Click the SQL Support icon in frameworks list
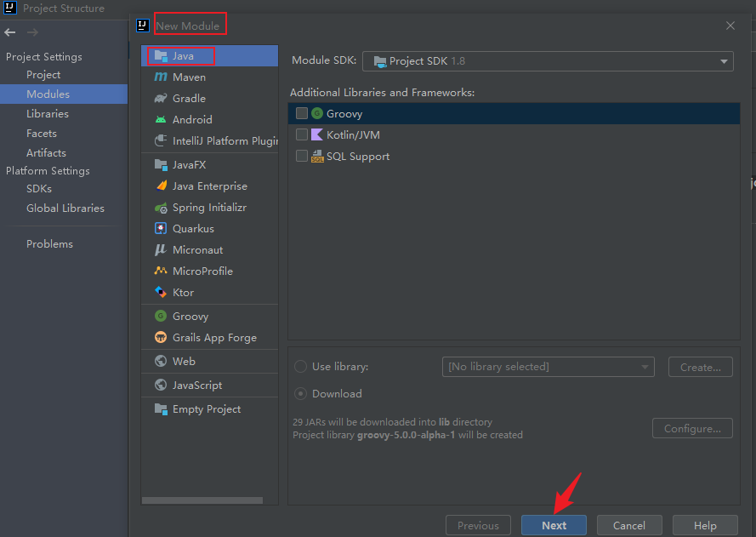The image size is (756, 537). point(317,157)
